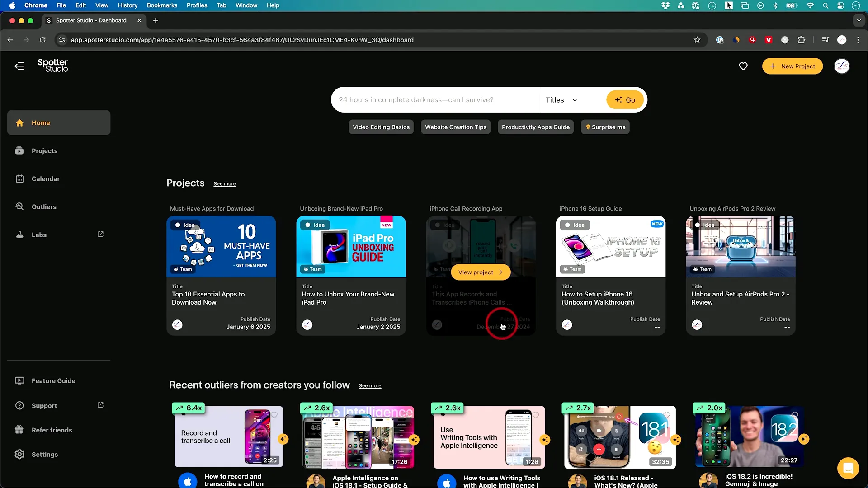Select the Website Creation Tips suggestion
This screenshot has height=488, width=868.
click(456, 127)
